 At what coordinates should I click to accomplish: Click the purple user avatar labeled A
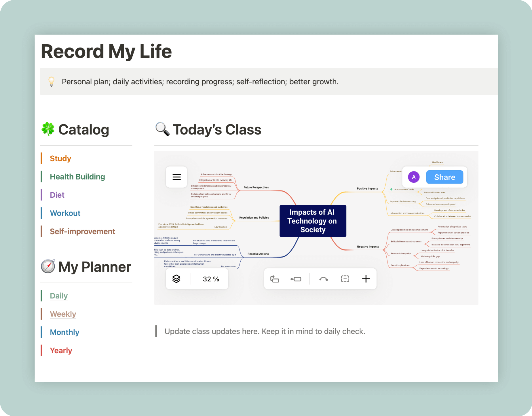coord(414,177)
